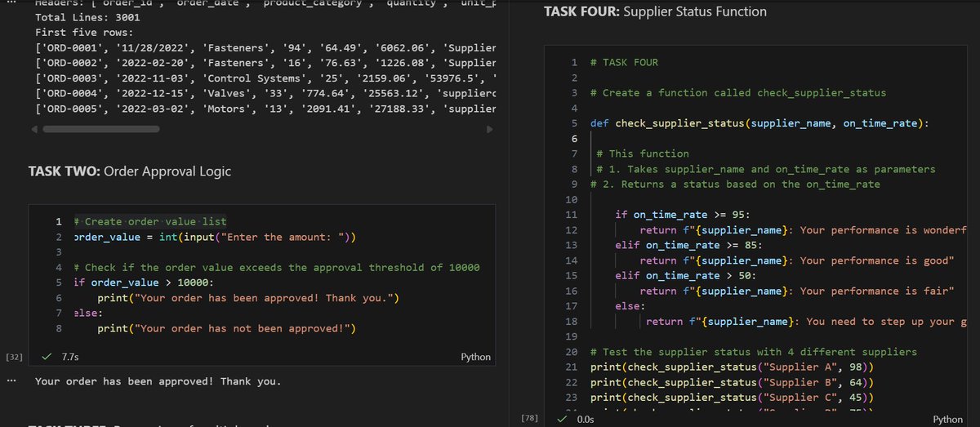Click the 'else:' line in Task Four cell
Screen dimensions: 980x427
coord(630,306)
